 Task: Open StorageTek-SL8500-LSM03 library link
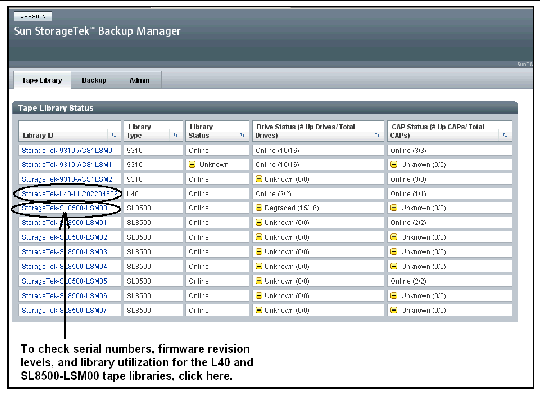(64, 252)
